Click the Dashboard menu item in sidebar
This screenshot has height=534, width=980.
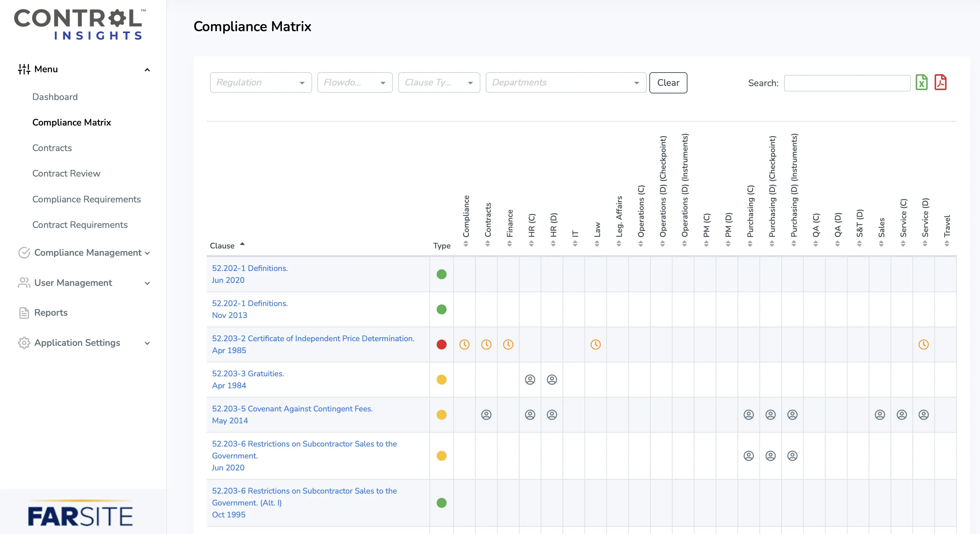[55, 97]
